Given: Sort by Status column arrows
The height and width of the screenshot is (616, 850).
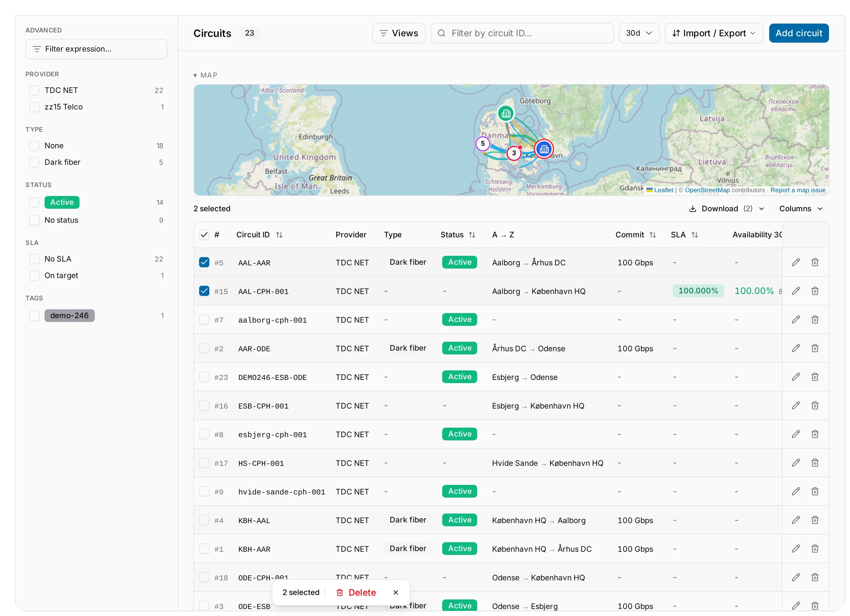Looking at the screenshot, I should [472, 235].
